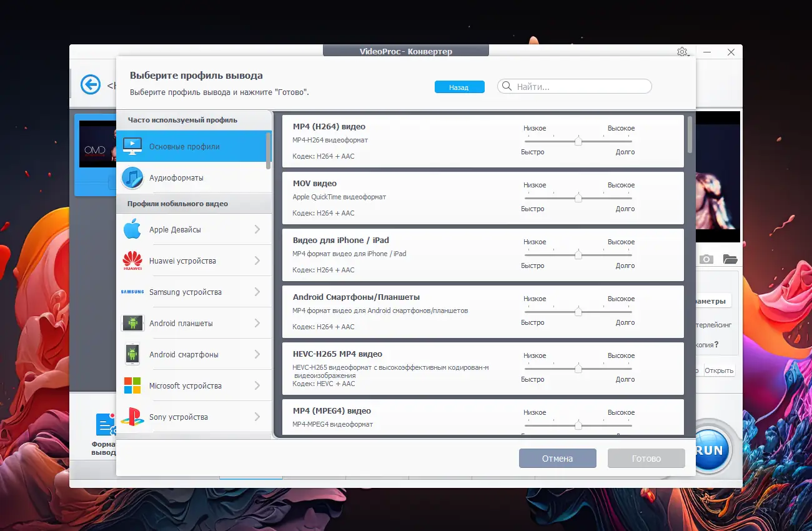Click Кодек: HEVC + AAC text
Image resolution: width=812 pixels, height=531 pixels.
point(324,384)
